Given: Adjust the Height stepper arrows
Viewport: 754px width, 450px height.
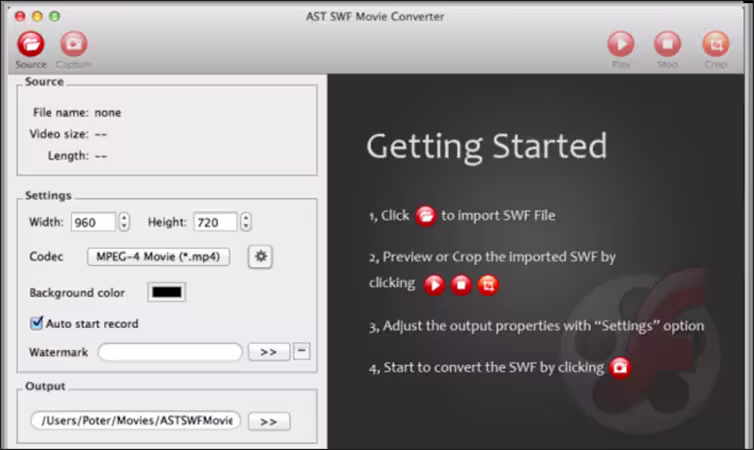Looking at the screenshot, I should click(246, 222).
